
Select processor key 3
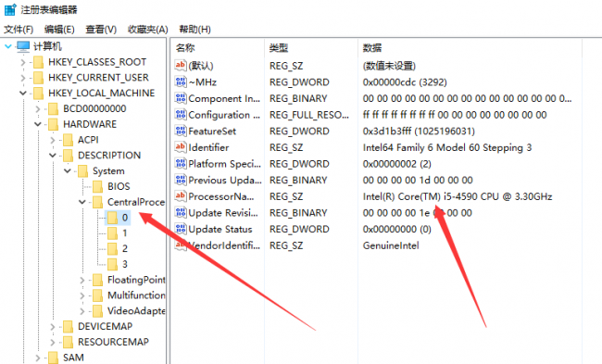[125, 264]
